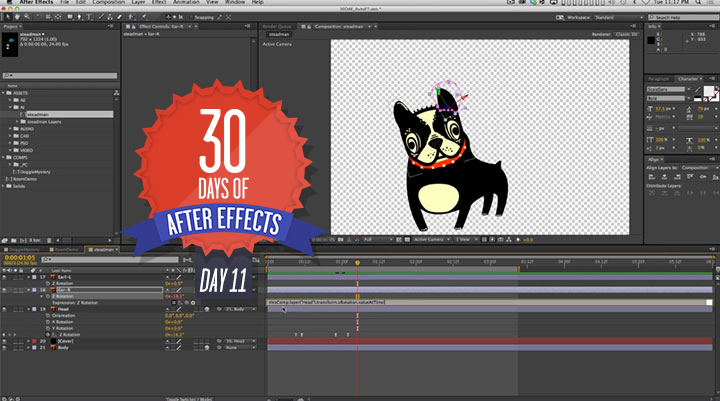Toggle 3D layer switch for Body

click(207, 348)
